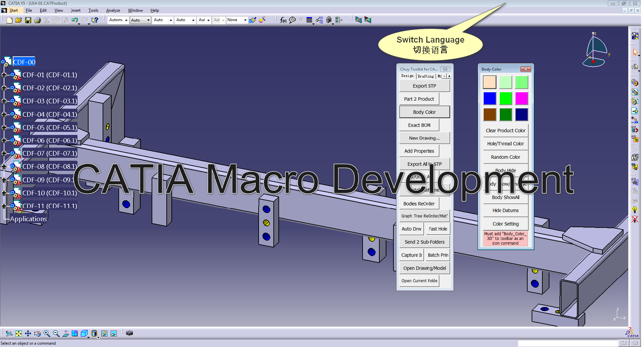Viewport: 644px width, 347px height.
Task: Click the Swap visible space icon
Action: click(x=114, y=333)
